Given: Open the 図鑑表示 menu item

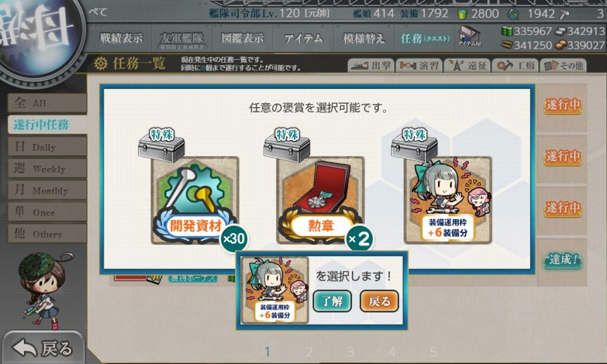Looking at the screenshot, I should point(242,38).
